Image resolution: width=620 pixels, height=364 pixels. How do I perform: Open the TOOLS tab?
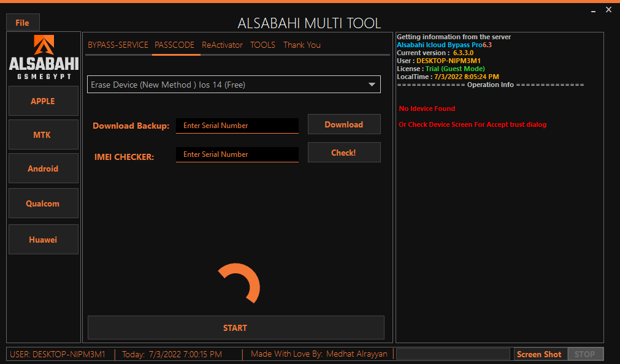pyautogui.click(x=262, y=45)
